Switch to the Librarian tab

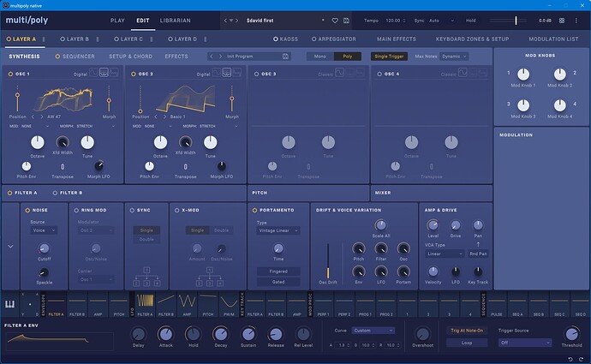pos(175,20)
